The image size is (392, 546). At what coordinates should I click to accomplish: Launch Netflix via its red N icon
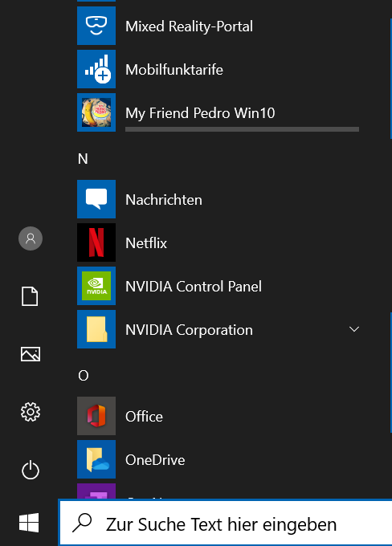96,242
